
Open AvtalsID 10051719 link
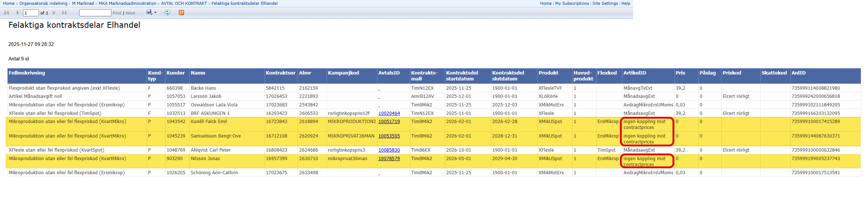click(x=389, y=122)
